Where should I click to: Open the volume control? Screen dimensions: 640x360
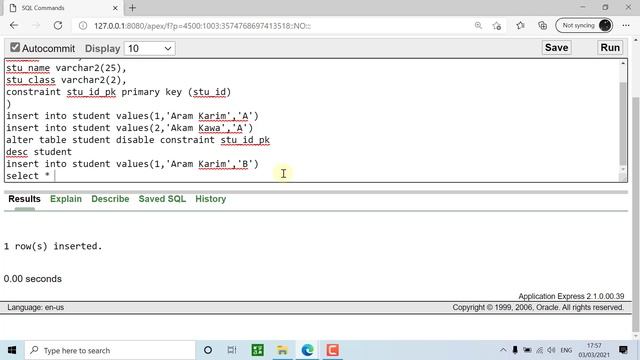coord(551,350)
